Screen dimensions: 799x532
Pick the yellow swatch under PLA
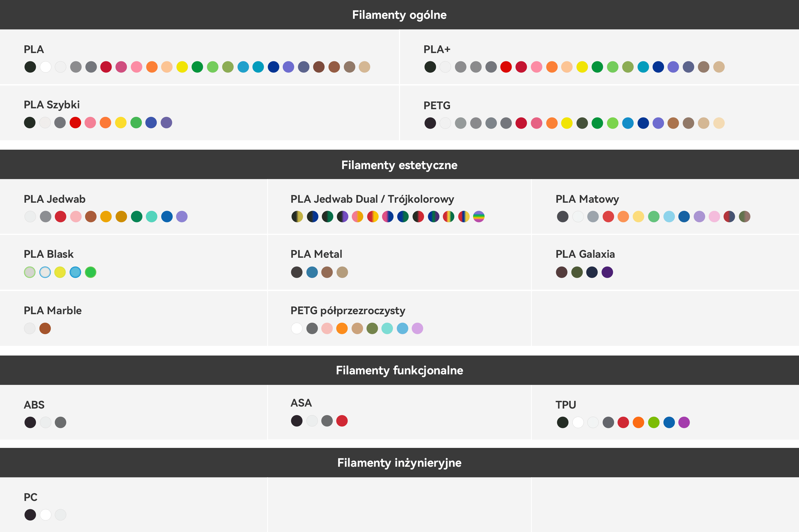182,67
